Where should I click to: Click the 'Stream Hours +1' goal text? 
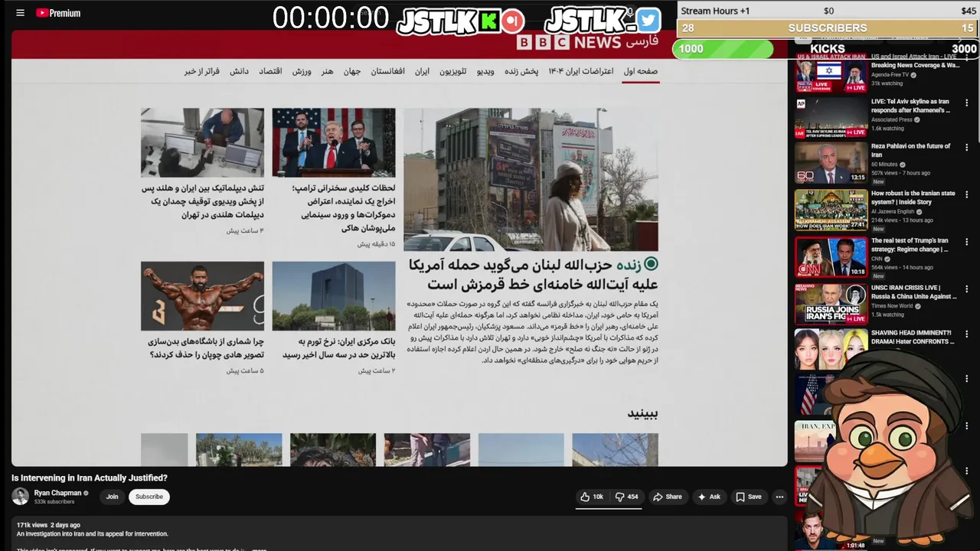tap(715, 11)
